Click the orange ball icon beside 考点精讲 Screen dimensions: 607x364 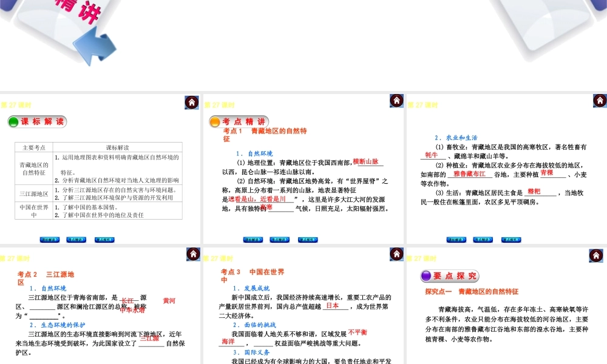(x=215, y=122)
